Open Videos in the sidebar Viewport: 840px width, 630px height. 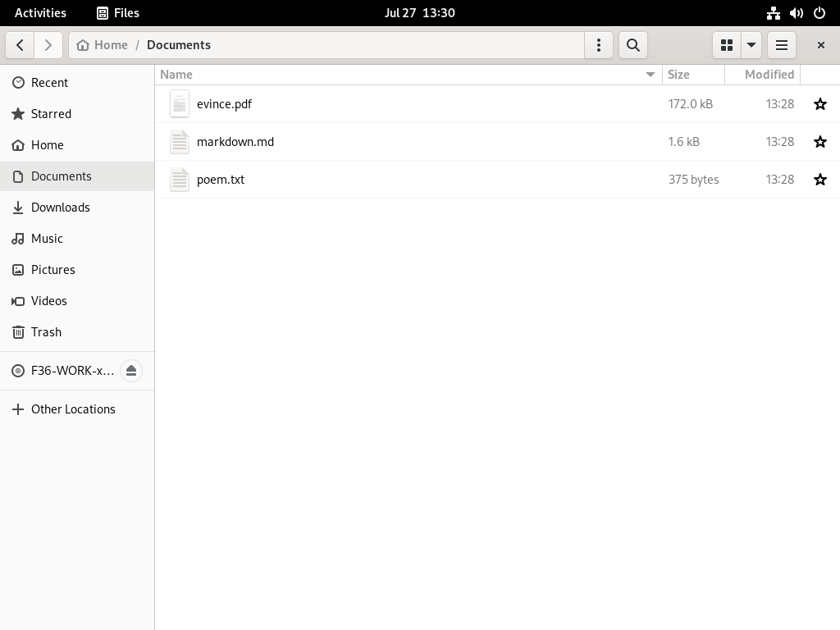pos(77,300)
